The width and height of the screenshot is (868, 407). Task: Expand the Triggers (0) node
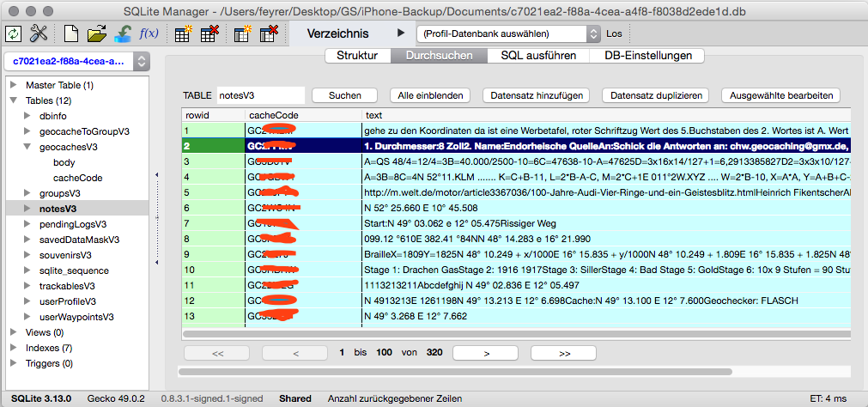coord(13,364)
